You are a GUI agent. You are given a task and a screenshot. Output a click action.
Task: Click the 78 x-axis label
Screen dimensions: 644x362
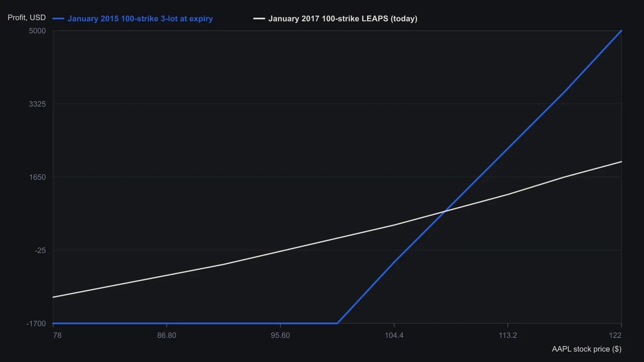[57, 335]
